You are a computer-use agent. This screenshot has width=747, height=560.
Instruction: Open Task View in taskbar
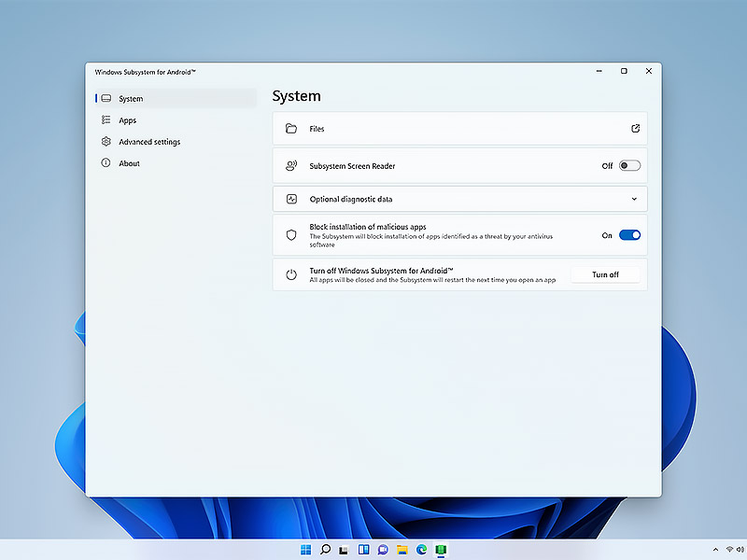344,550
